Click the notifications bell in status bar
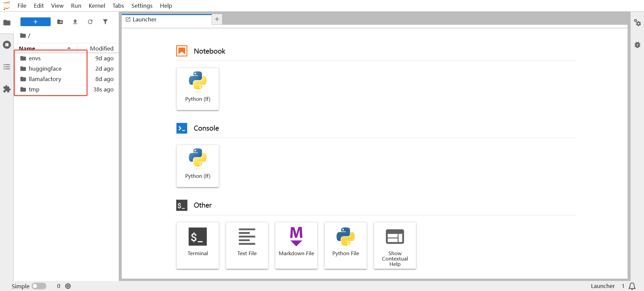Viewport: 644px width, 291px height. (x=632, y=286)
